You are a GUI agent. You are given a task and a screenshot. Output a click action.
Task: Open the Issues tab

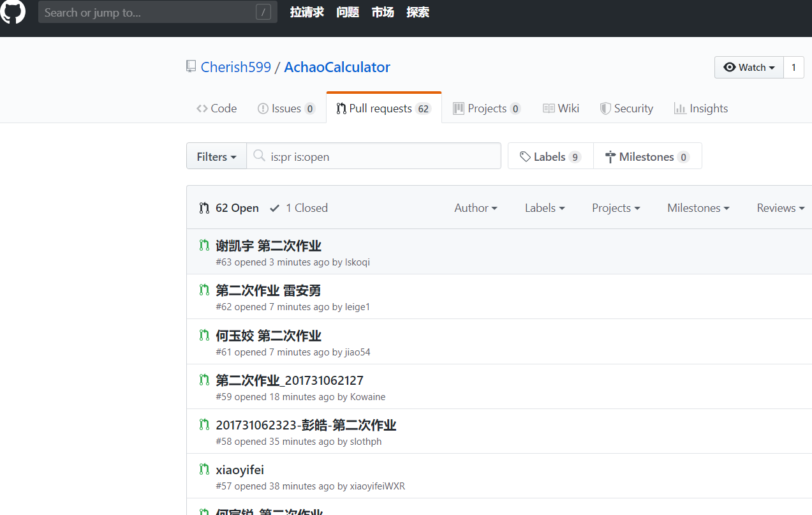point(286,108)
